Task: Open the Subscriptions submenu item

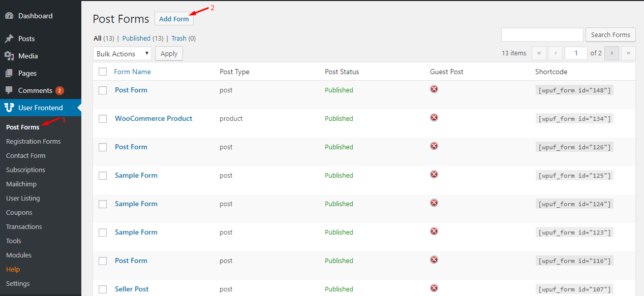Action: click(25, 170)
